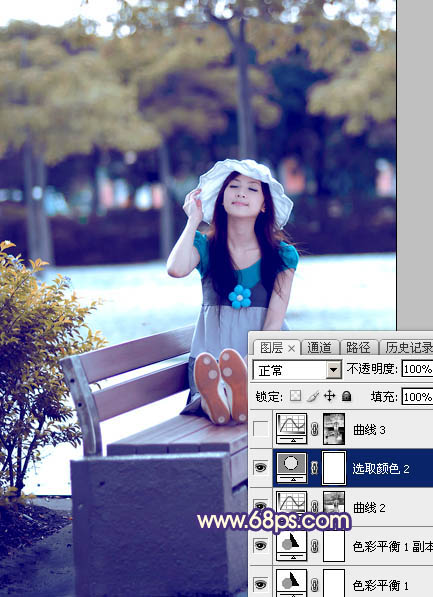The image size is (433, 597).
Task: Click the lock transparent pixels icon
Action: tap(295, 396)
